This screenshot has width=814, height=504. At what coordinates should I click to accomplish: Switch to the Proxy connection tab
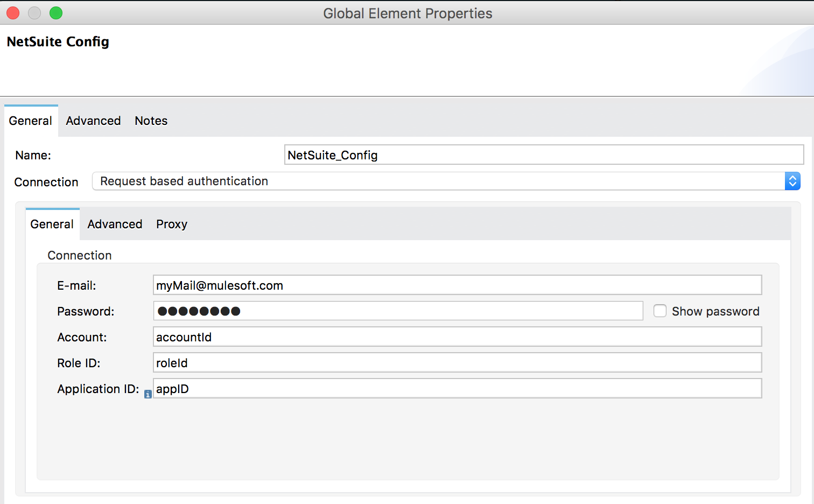pyautogui.click(x=171, y=224)
